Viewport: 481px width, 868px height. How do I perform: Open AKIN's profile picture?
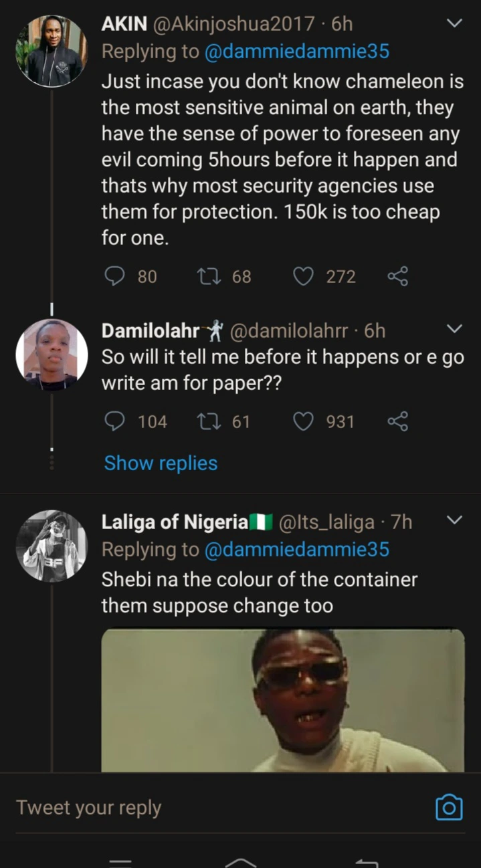click(52, 51)
